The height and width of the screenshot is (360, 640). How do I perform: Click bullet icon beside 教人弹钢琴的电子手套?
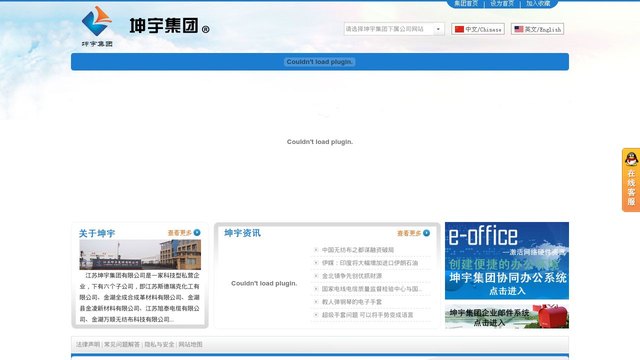coord(316,302)
